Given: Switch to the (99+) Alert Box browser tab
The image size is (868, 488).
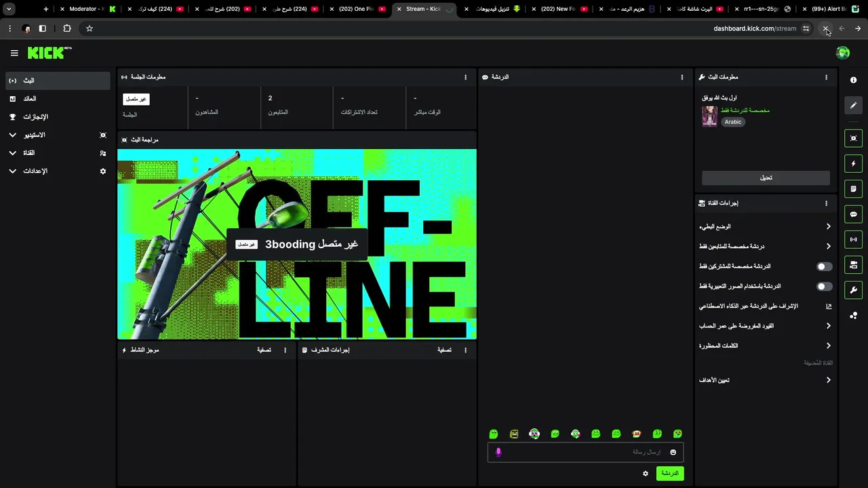Looking at the screenshot, I should 831,9.
